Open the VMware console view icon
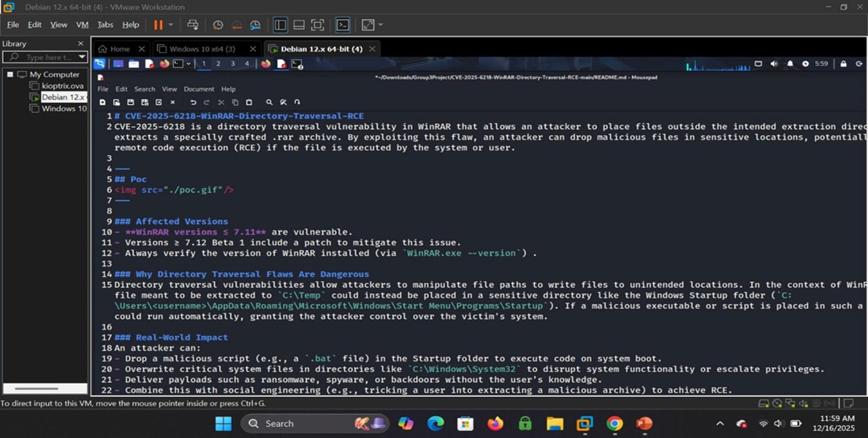The height and width of the screenshot is (438, 868). (343, 25)
